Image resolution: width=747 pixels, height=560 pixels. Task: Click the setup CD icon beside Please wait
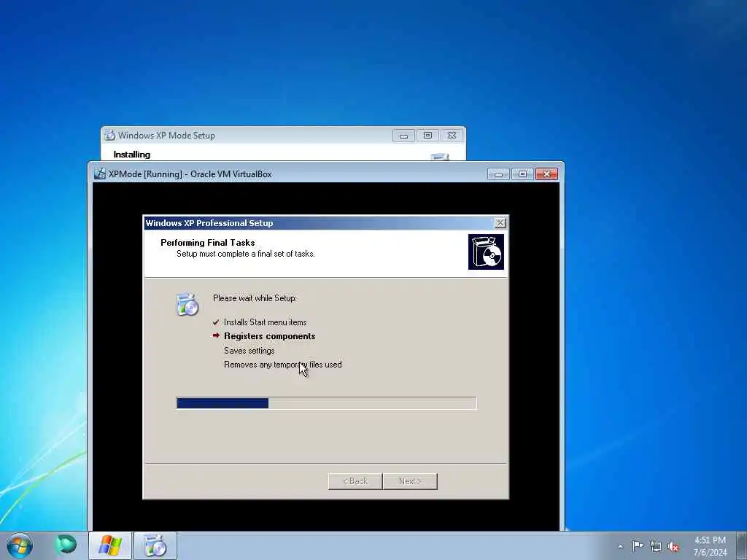[187, 304]
